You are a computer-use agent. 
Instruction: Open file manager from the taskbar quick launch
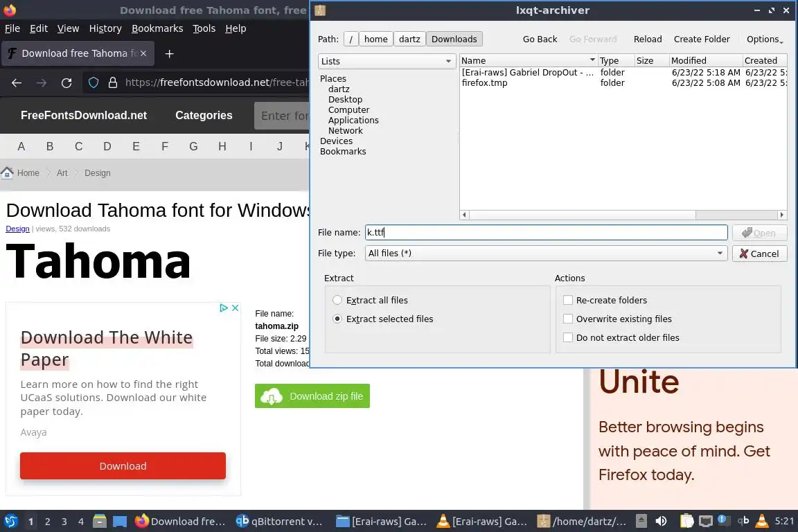pos(100,521)
